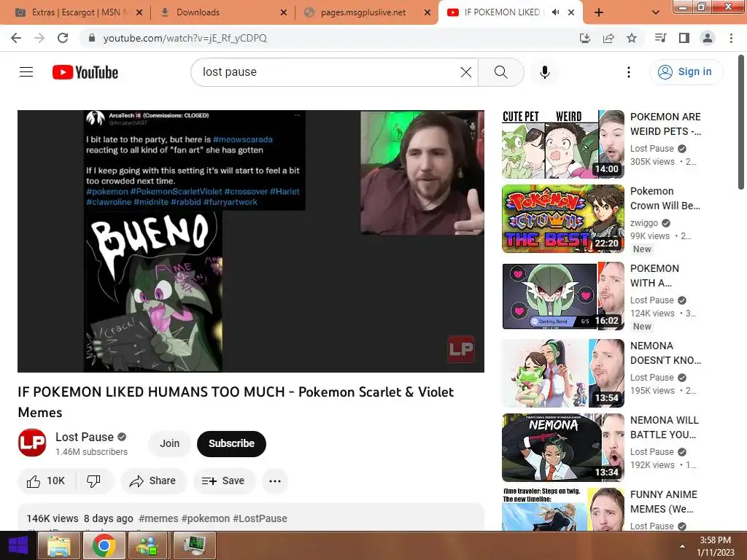Open more actions ellipsis under video
The image size is (747, 560).
pos(275,481)
